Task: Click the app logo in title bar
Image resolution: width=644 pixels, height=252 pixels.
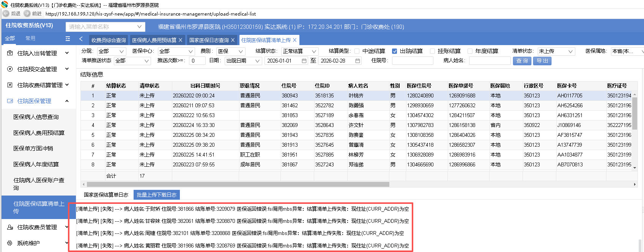Action: point(5,5)
